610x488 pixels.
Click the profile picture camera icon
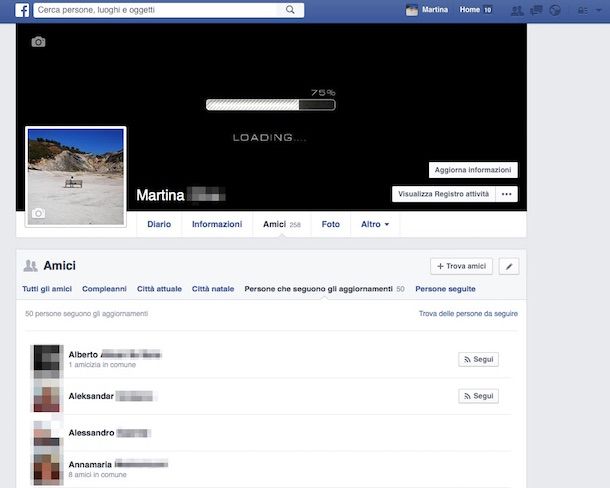pyautogui.click(x=38, y=213)
